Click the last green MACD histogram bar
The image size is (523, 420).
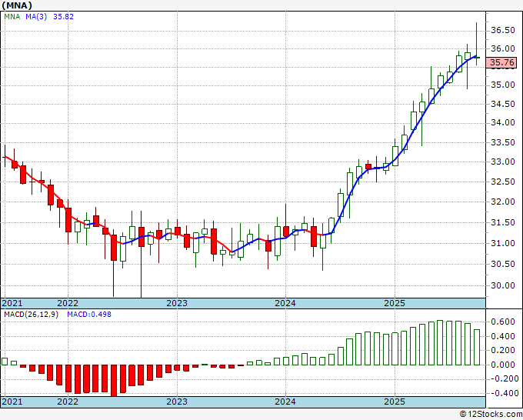pyautogui.click(x=477, y=347)
